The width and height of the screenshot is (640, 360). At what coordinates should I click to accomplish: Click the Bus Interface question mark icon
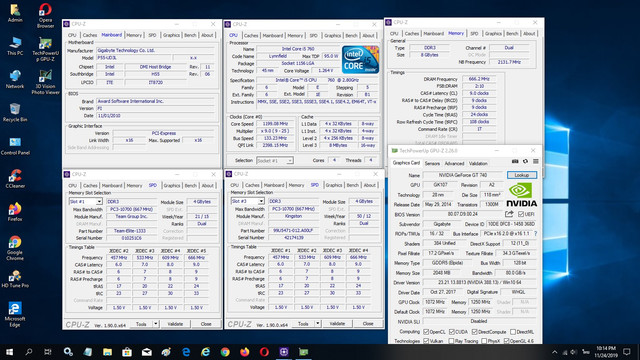[x=536, y=233]
